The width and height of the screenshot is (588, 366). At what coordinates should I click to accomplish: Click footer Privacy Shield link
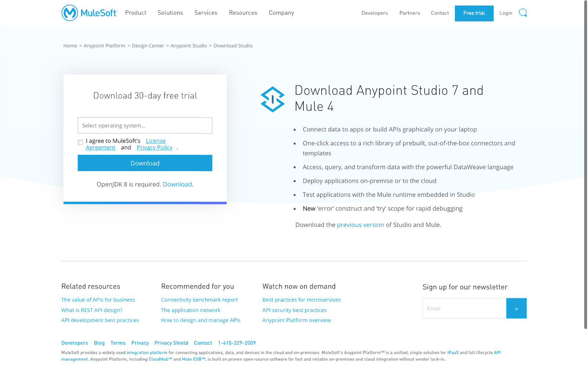[171, 343]
